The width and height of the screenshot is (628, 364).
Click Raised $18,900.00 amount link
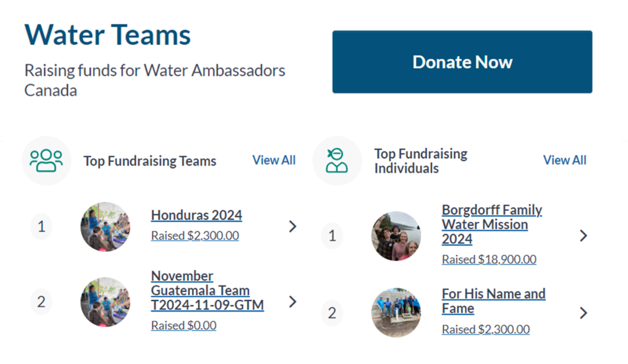[489, 259]
